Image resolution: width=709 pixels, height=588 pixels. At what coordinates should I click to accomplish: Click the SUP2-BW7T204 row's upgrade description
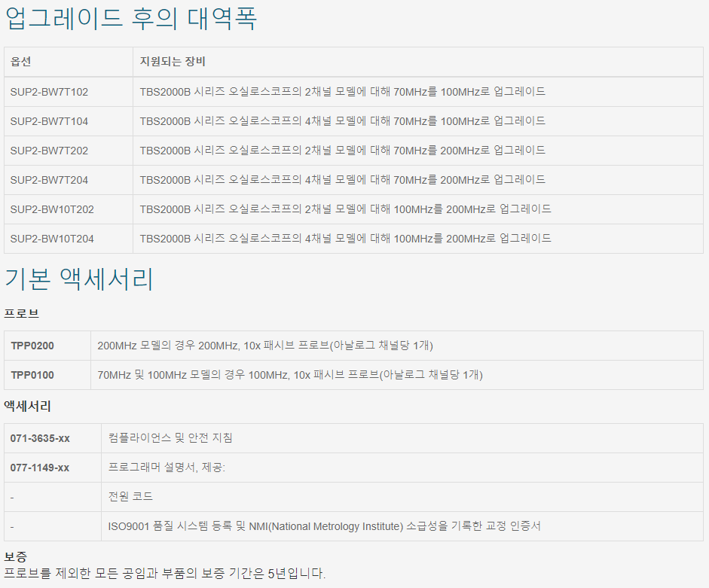tap(342, 180)
